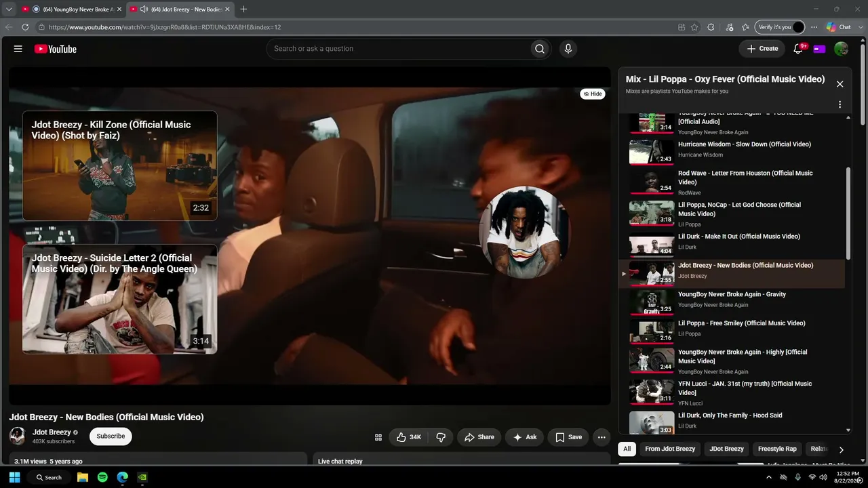868x488 pixels.
Task: Open more actions menu below video
Action: (x=601, y=437)
